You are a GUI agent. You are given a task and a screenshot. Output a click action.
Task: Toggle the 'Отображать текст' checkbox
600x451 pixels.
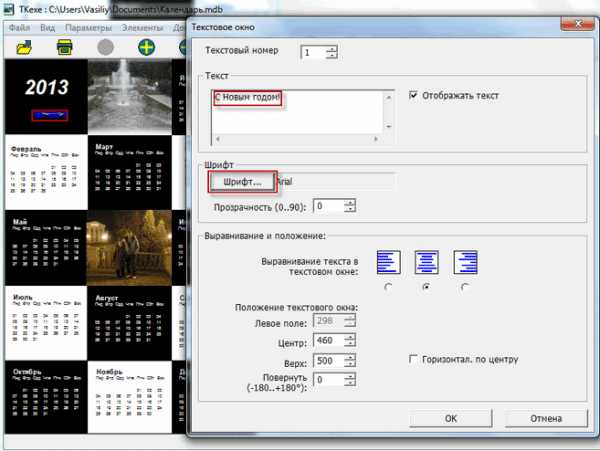(415, 96)
